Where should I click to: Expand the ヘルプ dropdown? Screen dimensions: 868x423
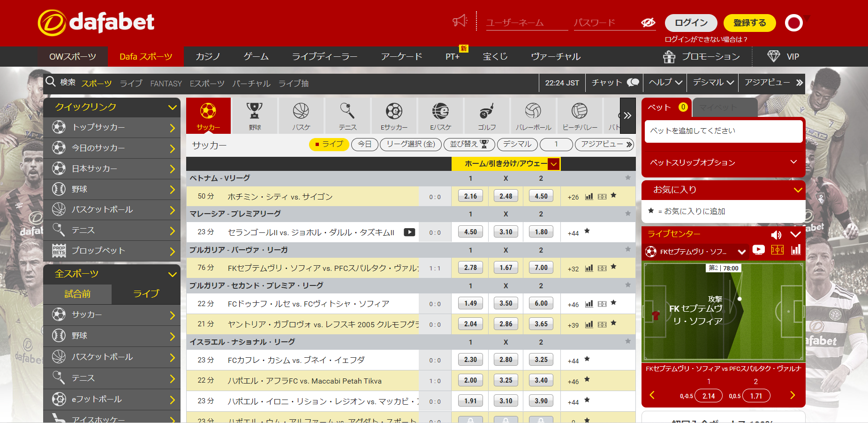(665, 82)
